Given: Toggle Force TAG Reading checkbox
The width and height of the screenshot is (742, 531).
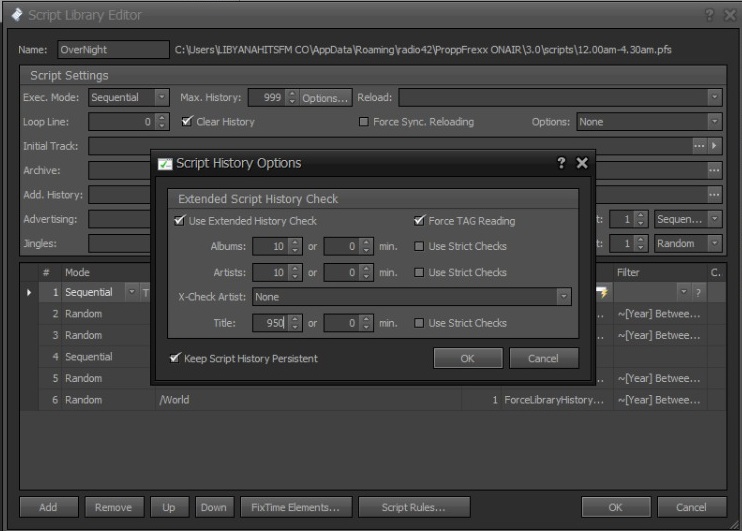Looking at the screenshot, I should pos(419,221).
